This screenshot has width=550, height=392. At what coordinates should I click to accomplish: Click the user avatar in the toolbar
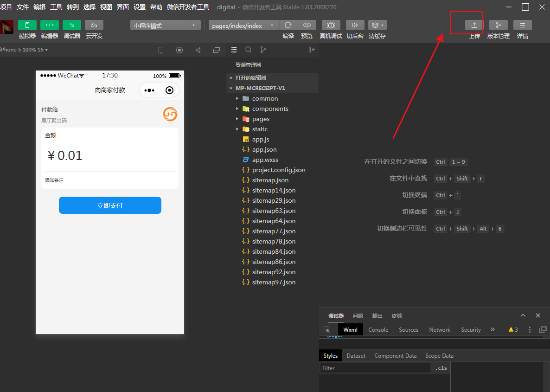[6, 27]
